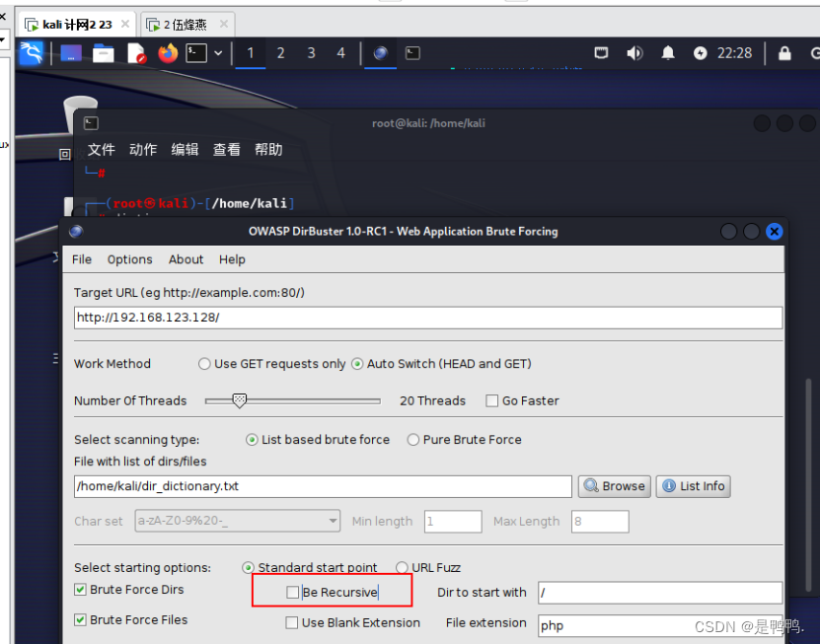Click the DirBuster title bar globe icon
Screen dimensions: 820x644
coord(76,231)
